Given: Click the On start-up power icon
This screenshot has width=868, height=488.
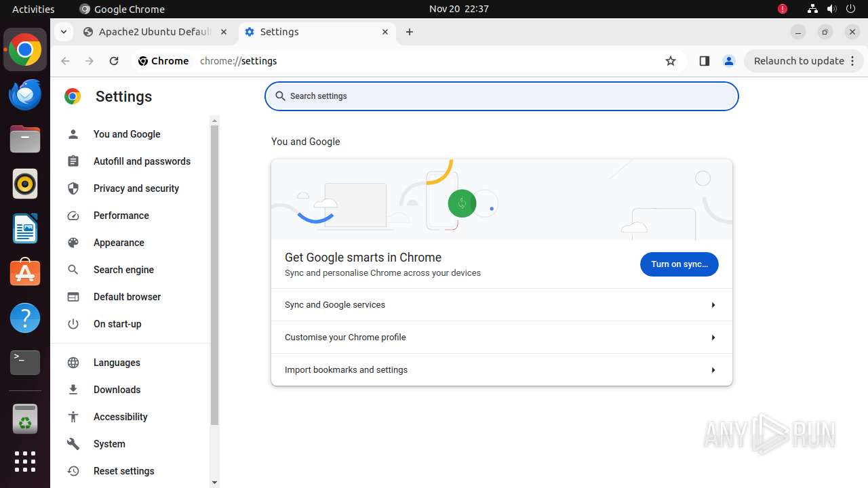Looking at the screenshot, I should 73,324.
